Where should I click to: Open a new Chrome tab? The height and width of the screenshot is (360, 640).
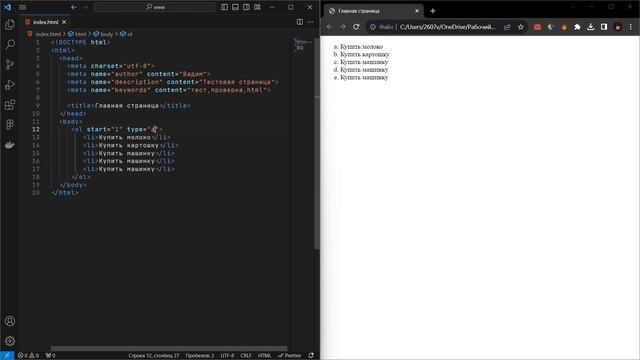[x=433, y=11]
